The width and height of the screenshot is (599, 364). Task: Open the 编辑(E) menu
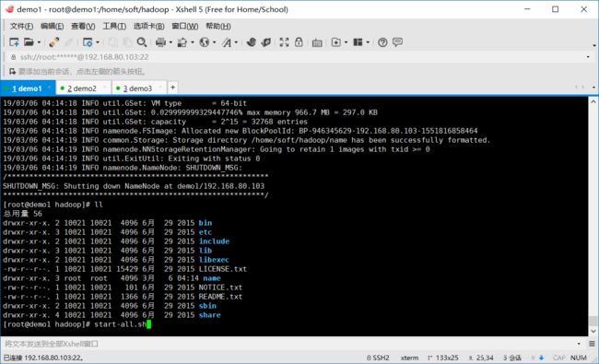point(52,26)
